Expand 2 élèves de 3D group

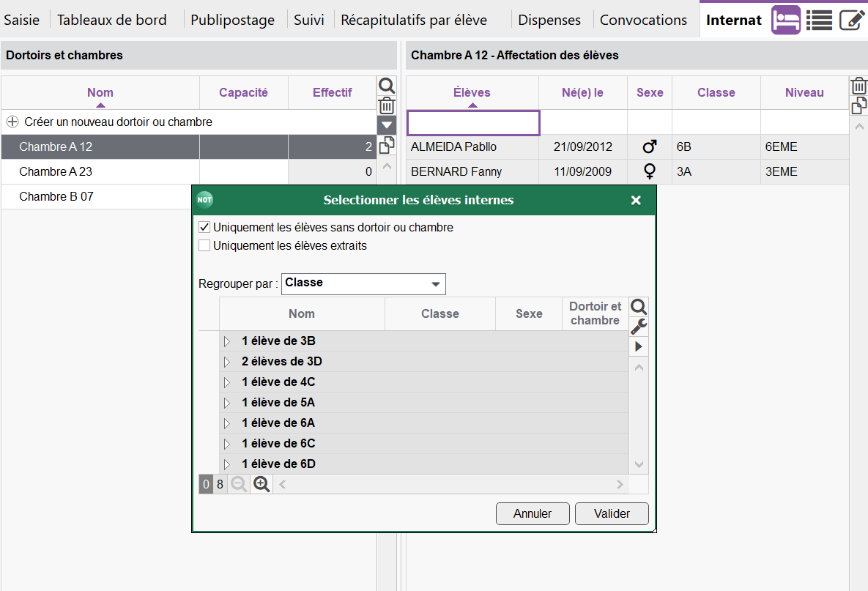[226, 362]
